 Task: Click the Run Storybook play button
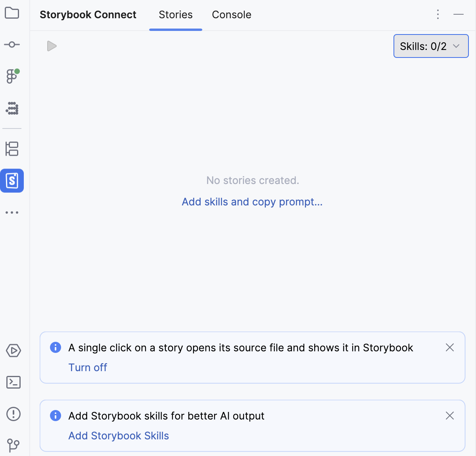52,46
